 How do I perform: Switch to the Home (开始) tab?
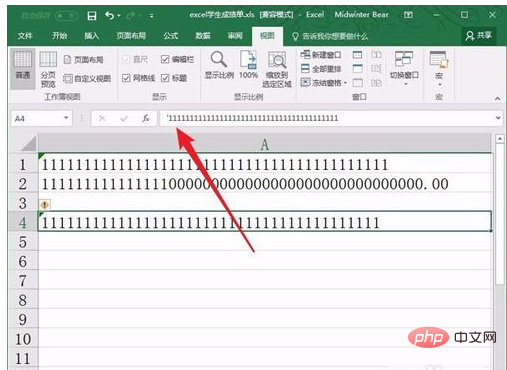point(59,36)
